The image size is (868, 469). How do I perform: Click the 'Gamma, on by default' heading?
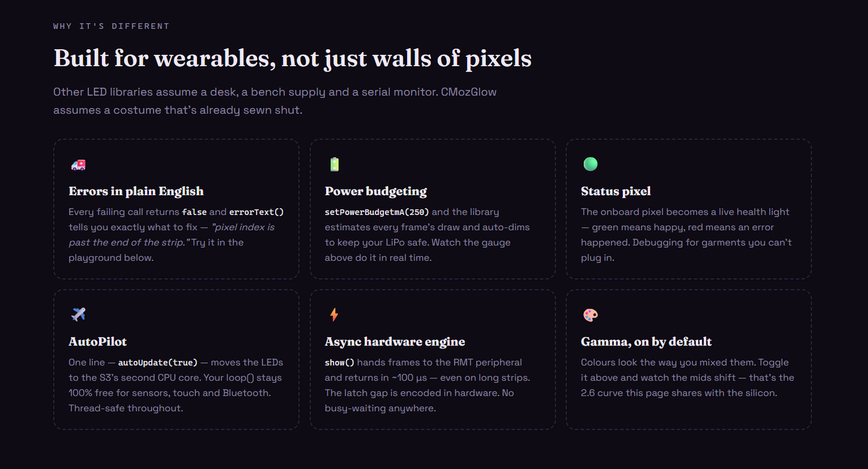tap(646, 342)
